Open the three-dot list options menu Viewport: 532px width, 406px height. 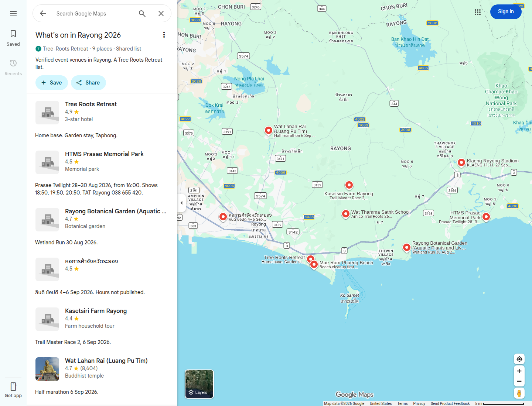(164, 35)
